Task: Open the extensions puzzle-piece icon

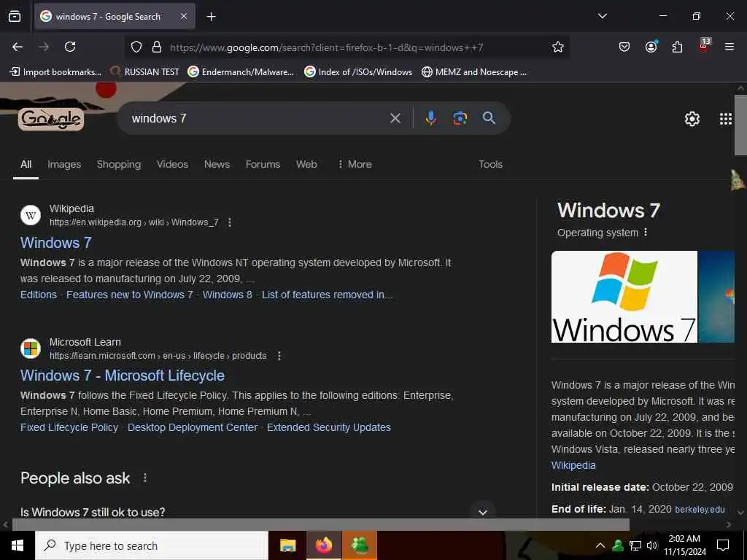Action: 677,47
